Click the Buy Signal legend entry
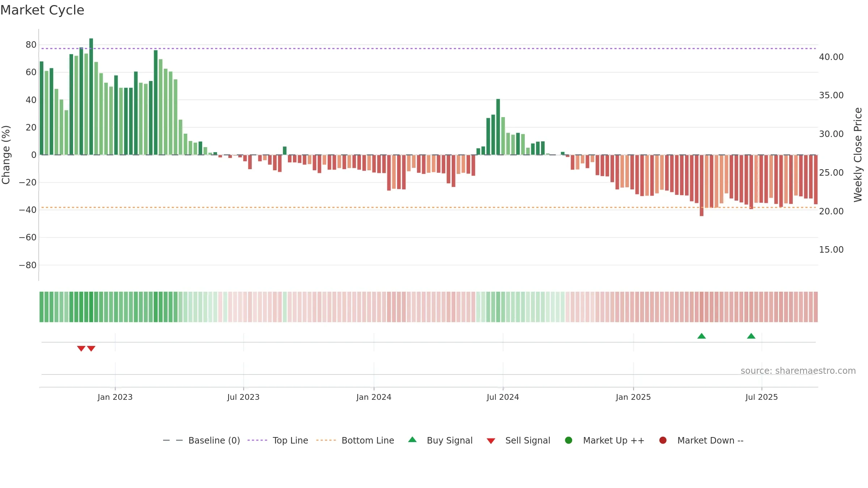The height and width of the screenshot is (488, 868). [x=440, y=440]
